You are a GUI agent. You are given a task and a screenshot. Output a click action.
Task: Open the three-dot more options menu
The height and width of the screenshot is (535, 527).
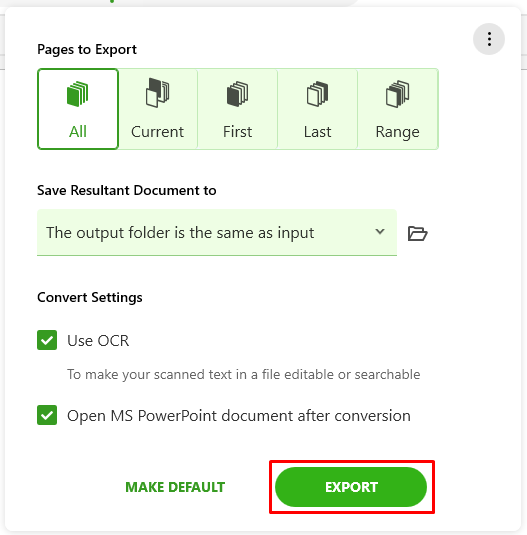pos(489,39)
